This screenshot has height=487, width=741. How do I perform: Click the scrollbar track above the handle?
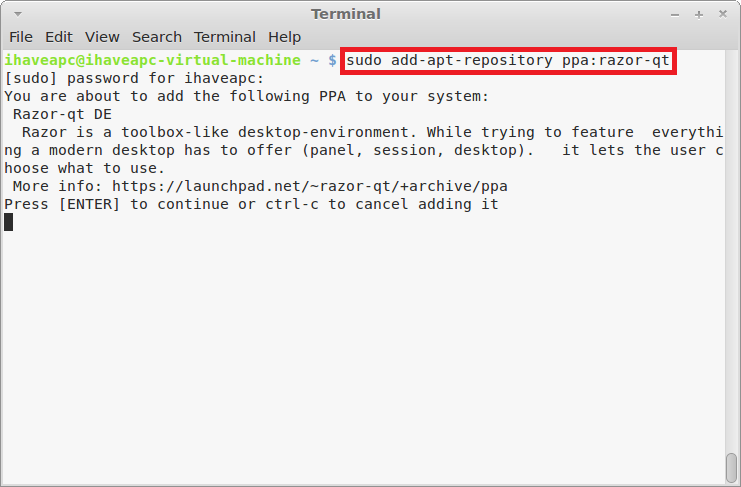(732, 251)
